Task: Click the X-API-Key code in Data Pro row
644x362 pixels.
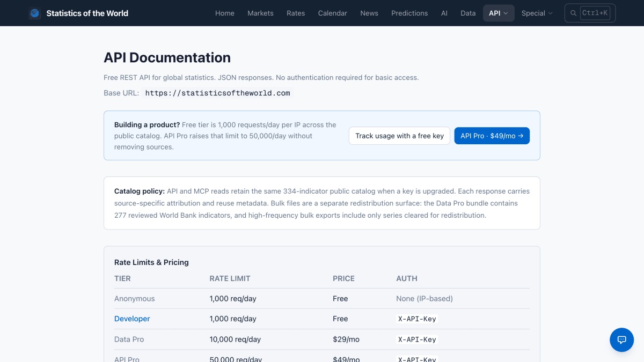Action: point(417,339)
